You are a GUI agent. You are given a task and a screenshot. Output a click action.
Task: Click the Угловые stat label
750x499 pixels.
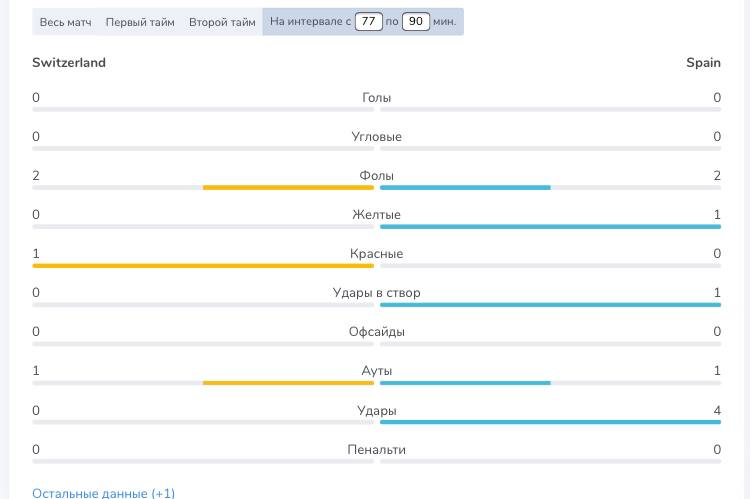click(376, 137)
